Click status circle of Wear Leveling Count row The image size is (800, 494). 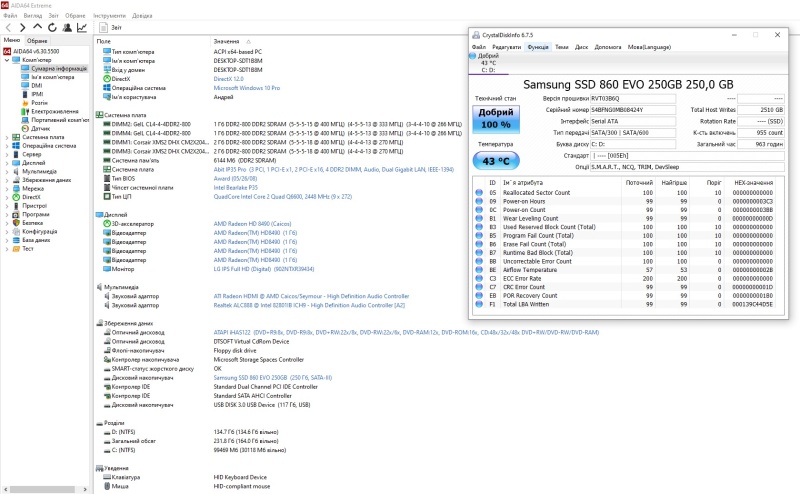[479, 218]
